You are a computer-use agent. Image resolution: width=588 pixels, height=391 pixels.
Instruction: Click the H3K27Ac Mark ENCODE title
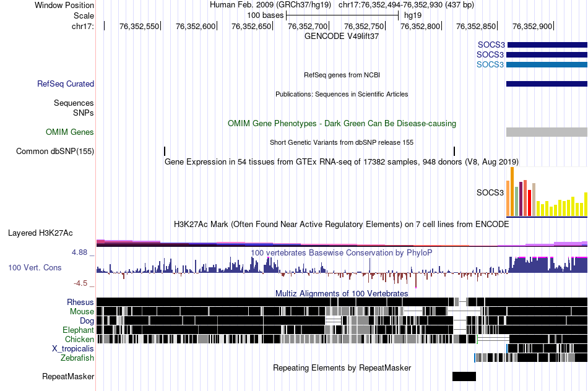pyautogui.click(x=342, y=224)
